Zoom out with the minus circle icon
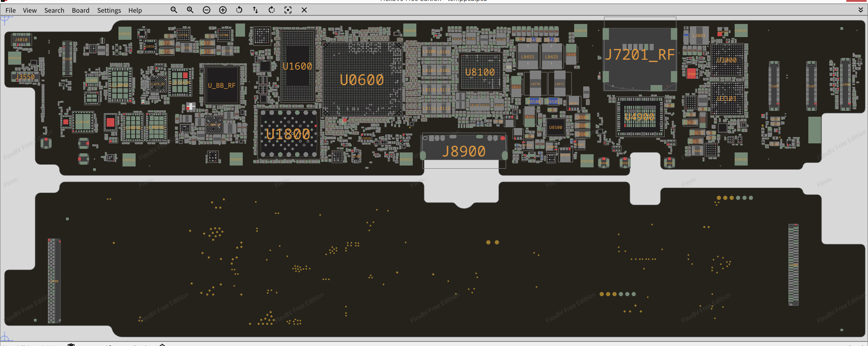 pyautogui.click(x=207, y=10)
